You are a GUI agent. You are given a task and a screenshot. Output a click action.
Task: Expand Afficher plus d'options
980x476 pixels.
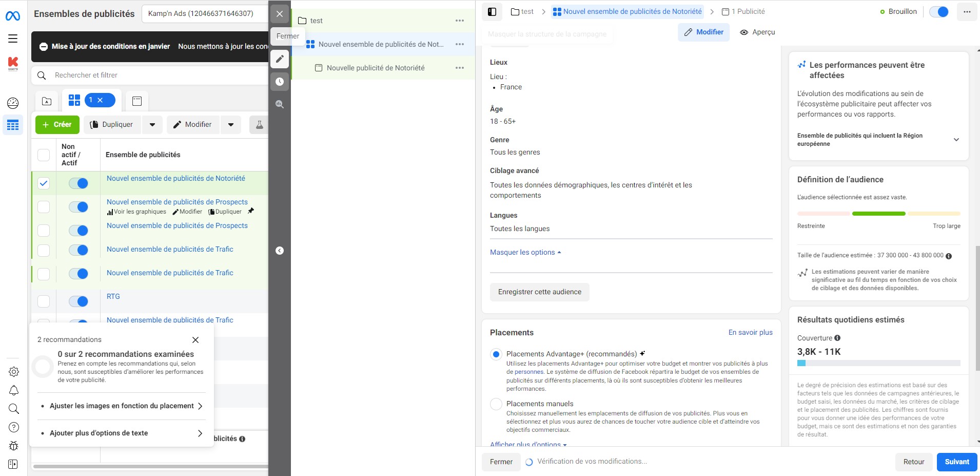(x=528, y=445)
